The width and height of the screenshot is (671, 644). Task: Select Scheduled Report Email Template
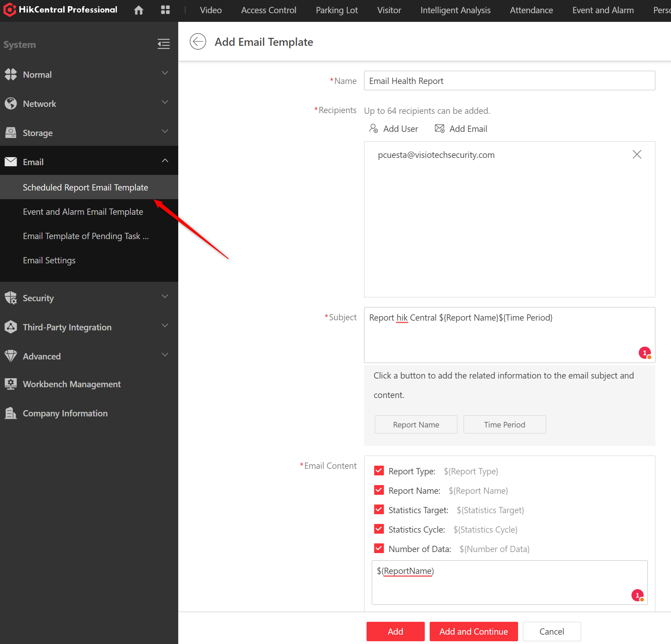(89, 187)
